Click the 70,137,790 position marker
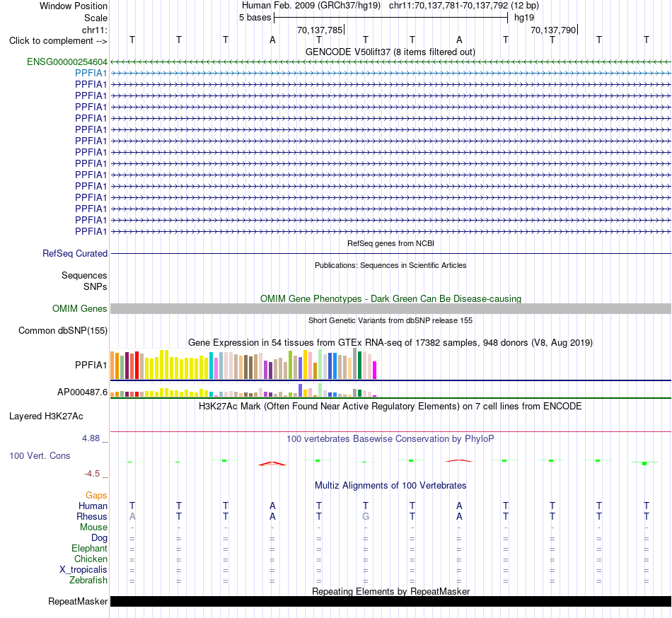The height and width of the screenshot is (618, 672). click(553, 30)
